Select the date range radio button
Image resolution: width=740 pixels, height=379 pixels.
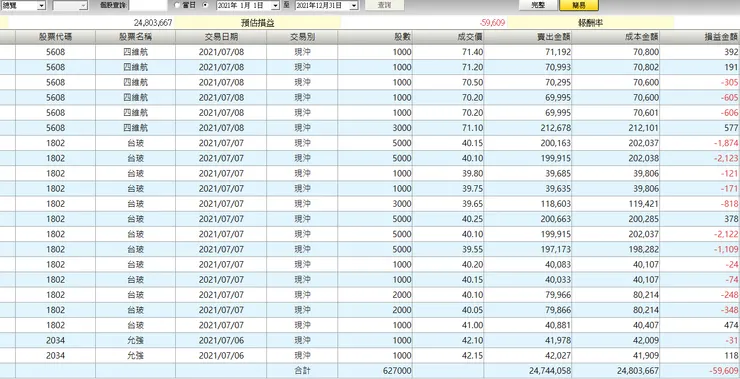(205, 5)
